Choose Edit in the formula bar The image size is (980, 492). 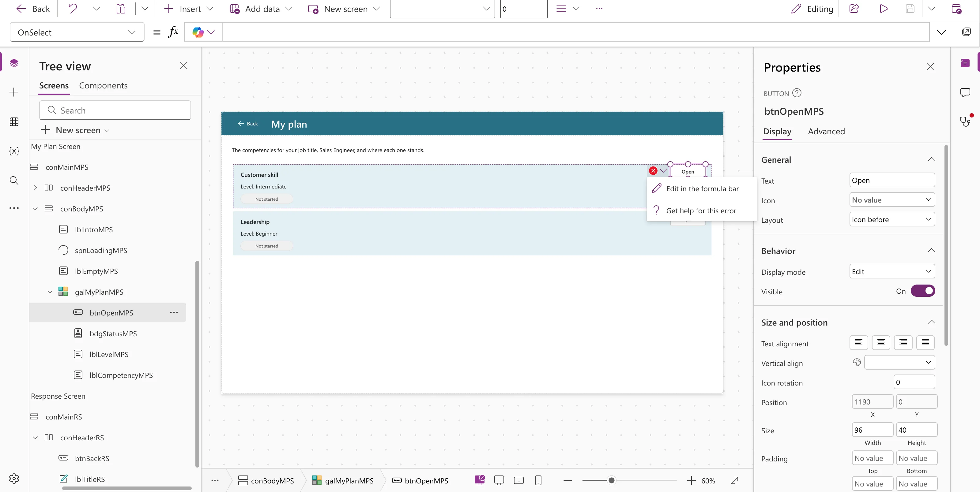point(702,188)
